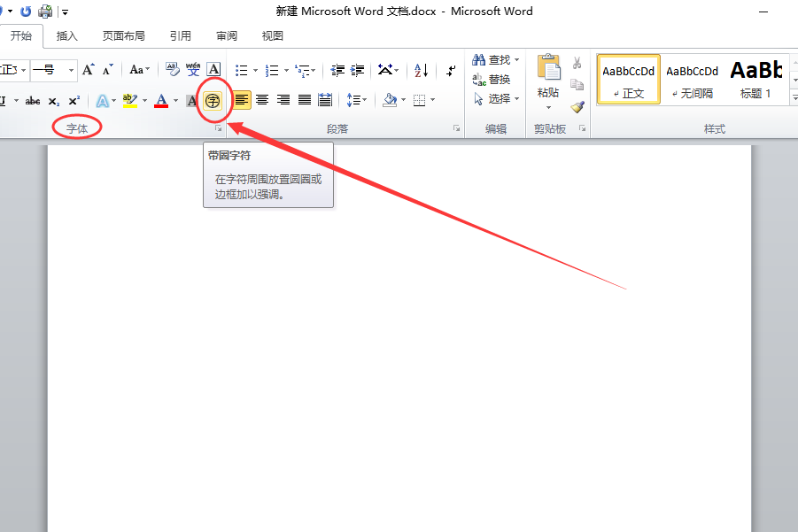This screenshot has height=532, width=798.
Task: Switch to the 插入 (Insert) tab
Action: (67, 36)
